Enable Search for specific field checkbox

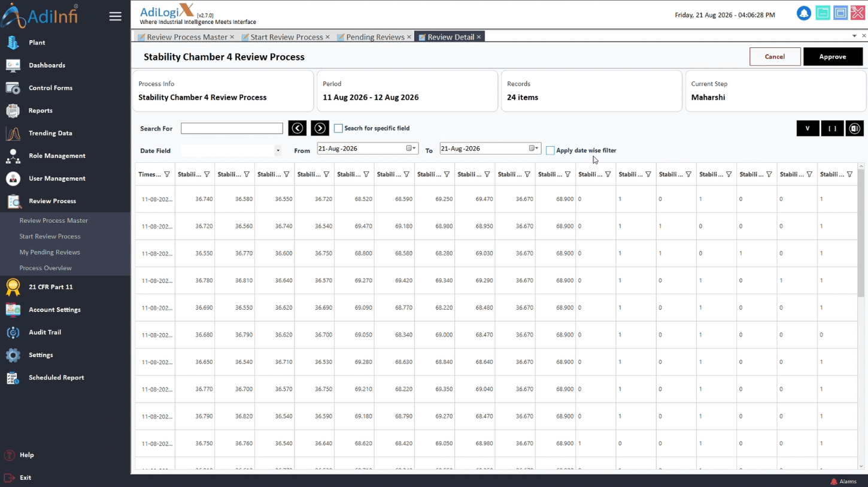tap(338, 128)
